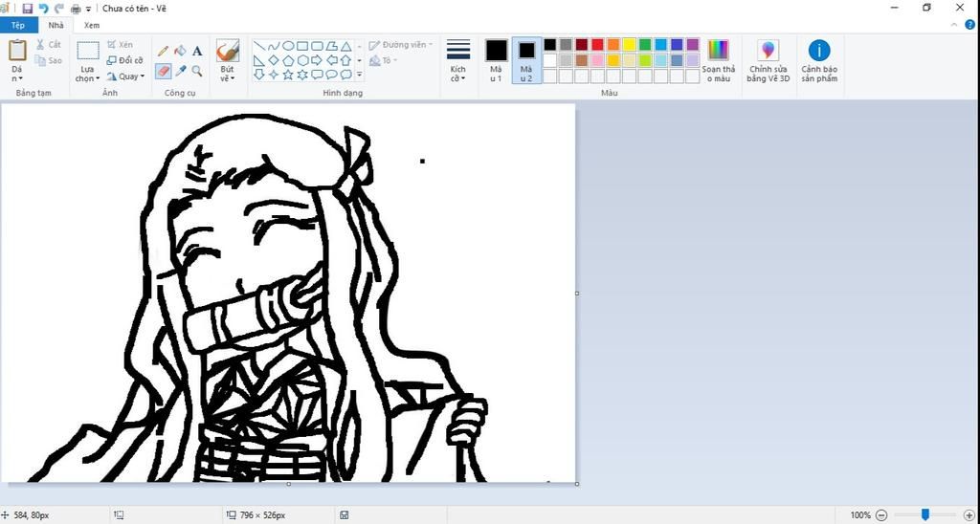Select the Magnifier tool
The height and width of the screenshot is (524, 980).
(x=197, y=71)
